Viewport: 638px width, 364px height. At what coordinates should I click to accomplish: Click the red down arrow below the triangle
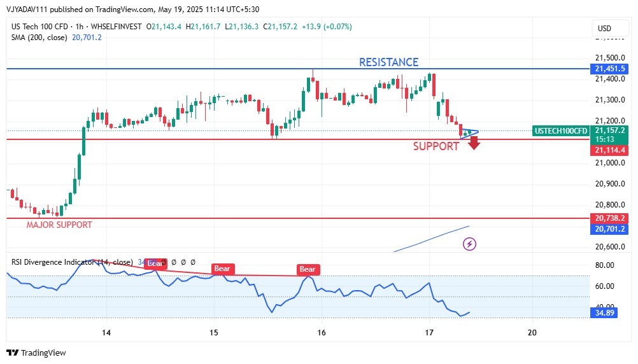click(x=474, y=144)
